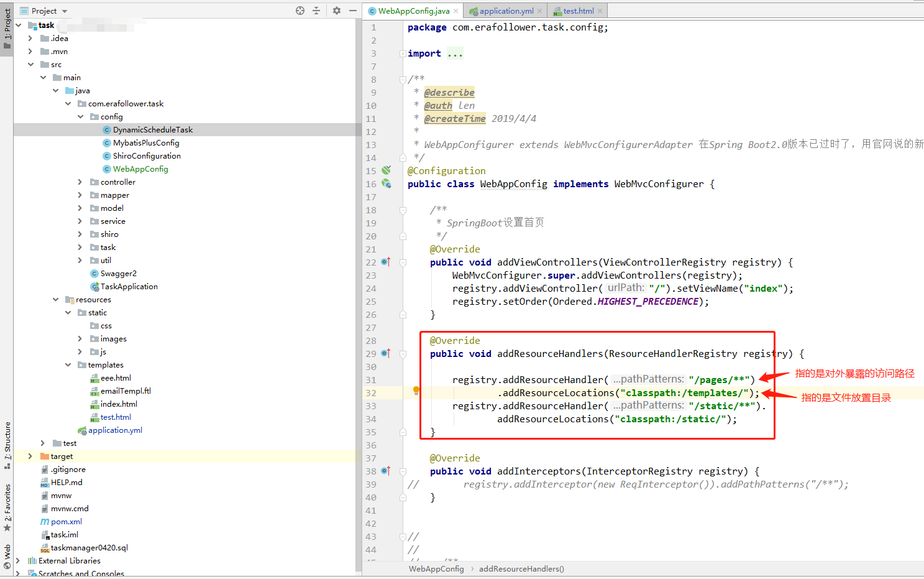Expand the collapsed import block on line 3
Image resolution: width=924 pixels, height=579 pixels.
click(x=403, y=53)
